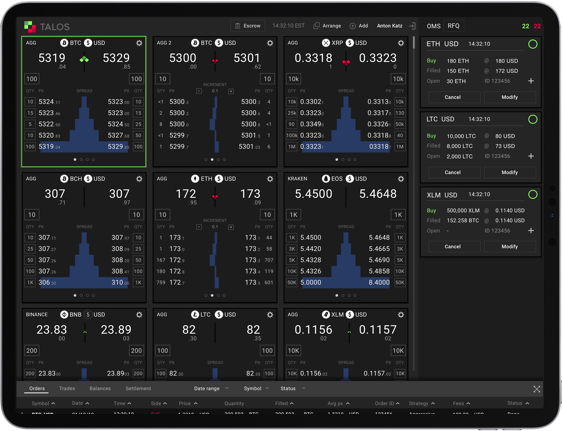Select second page dot on BCH USD card
Viewport: 563px width, 431px height.
click(x=81, y=295)
